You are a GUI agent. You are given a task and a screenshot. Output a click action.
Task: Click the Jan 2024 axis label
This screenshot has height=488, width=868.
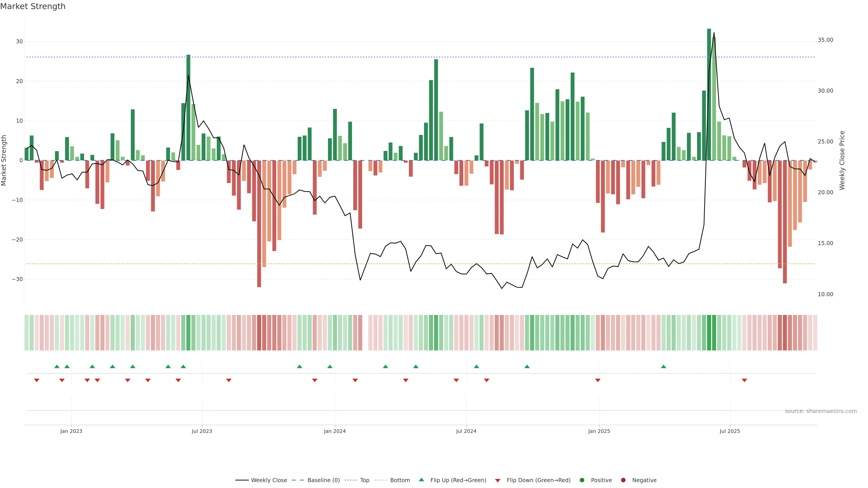(335, 431)
